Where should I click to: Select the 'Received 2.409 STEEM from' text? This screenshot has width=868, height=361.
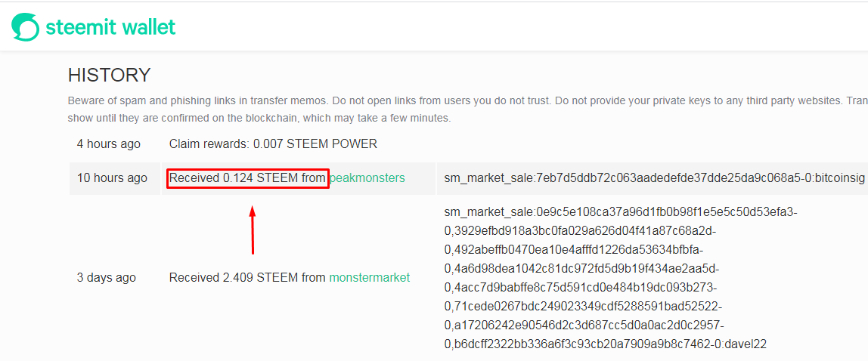(x=247, y=278)
